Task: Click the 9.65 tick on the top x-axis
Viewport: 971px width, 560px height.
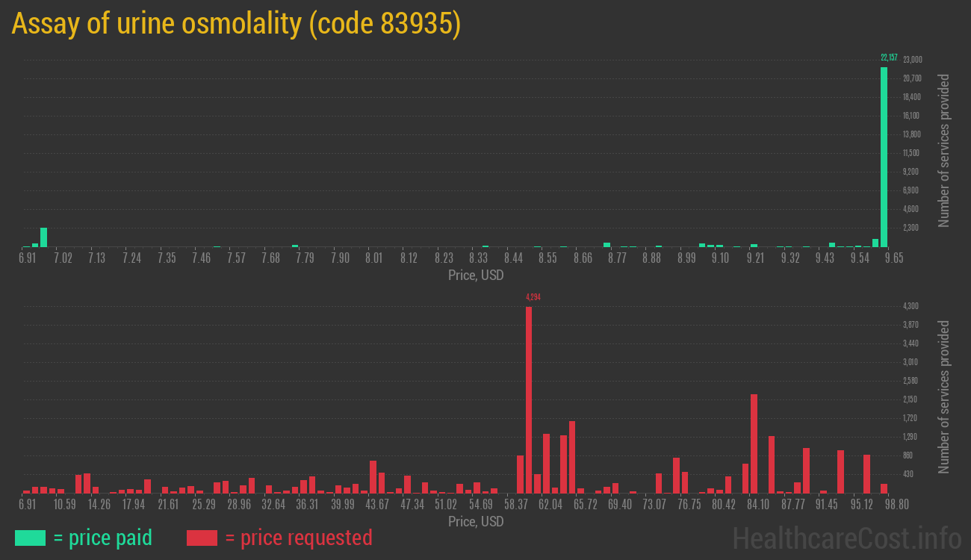Action: coord(894,258)
